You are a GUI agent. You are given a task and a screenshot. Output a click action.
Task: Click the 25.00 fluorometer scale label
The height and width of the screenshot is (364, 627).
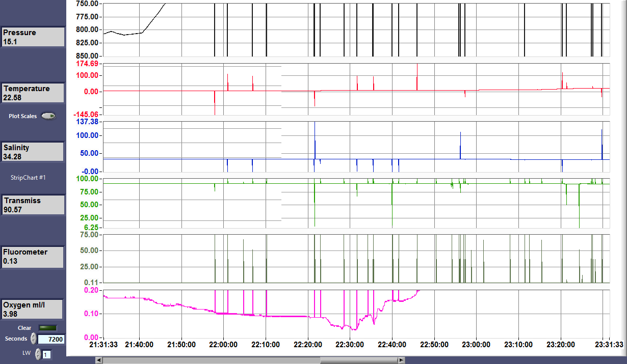tap(89, 267)
